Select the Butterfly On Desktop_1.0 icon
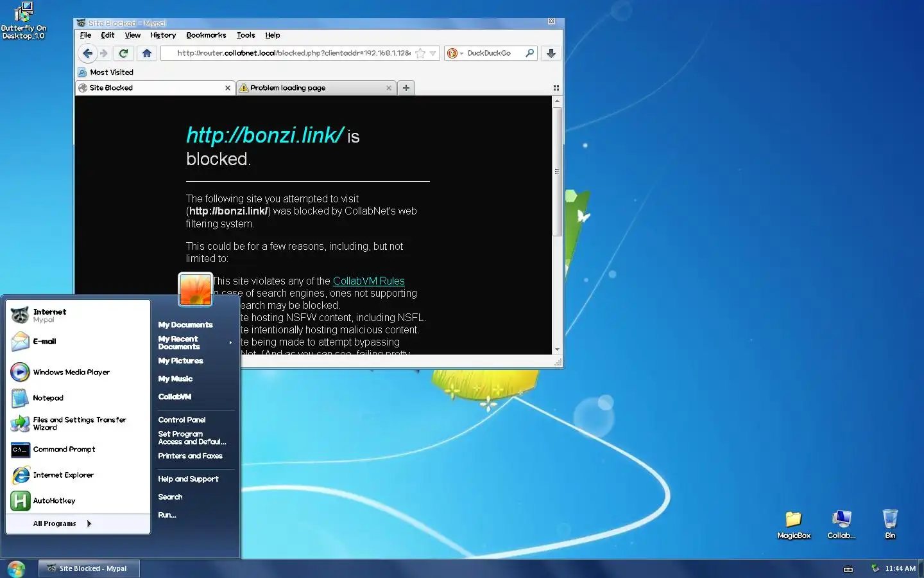The width and height of the screenshot is (924, 578). click(24, 21)
